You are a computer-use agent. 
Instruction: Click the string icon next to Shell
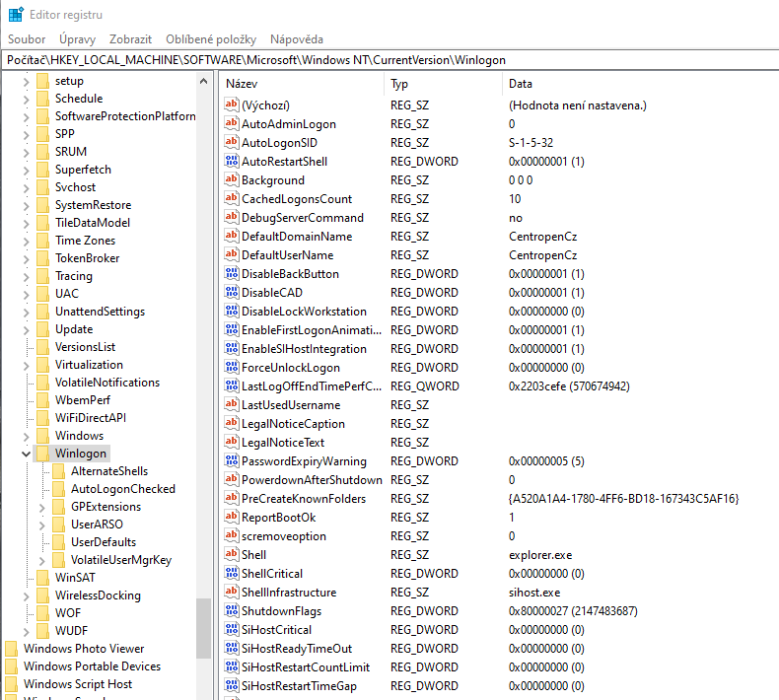pyautogui.click(x=232, y=555)
